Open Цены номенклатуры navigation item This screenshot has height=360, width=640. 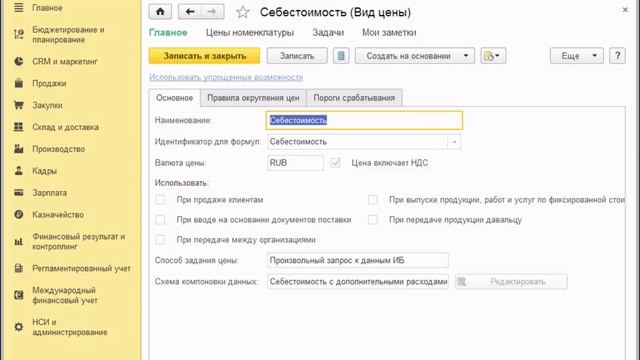[250, 33]
